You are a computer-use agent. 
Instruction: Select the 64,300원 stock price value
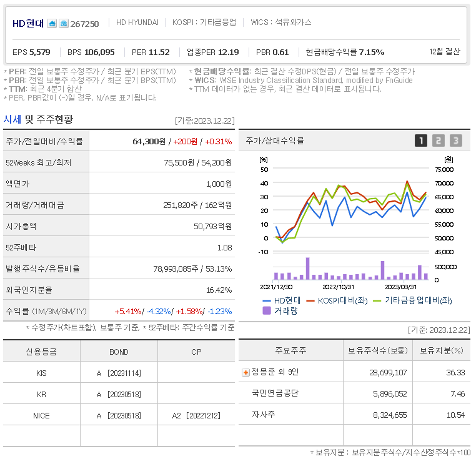(149, 141)
